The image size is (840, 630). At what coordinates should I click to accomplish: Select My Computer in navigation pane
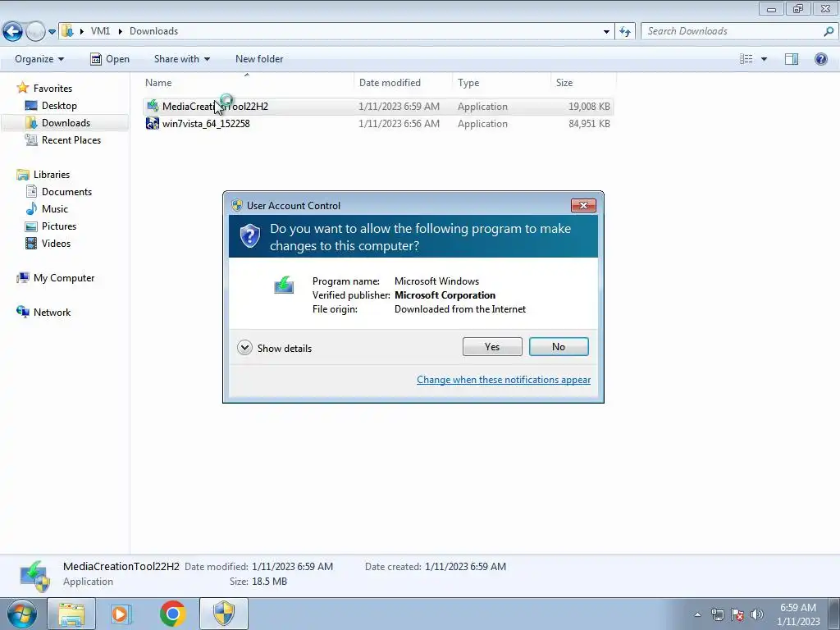[x=64, y=278]
